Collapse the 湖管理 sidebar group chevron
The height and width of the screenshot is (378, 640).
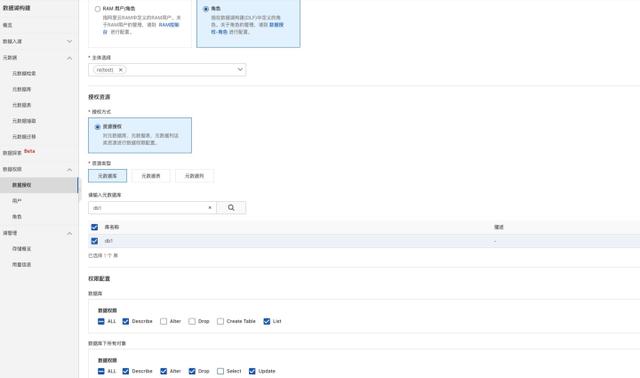(x=69, y=233)
